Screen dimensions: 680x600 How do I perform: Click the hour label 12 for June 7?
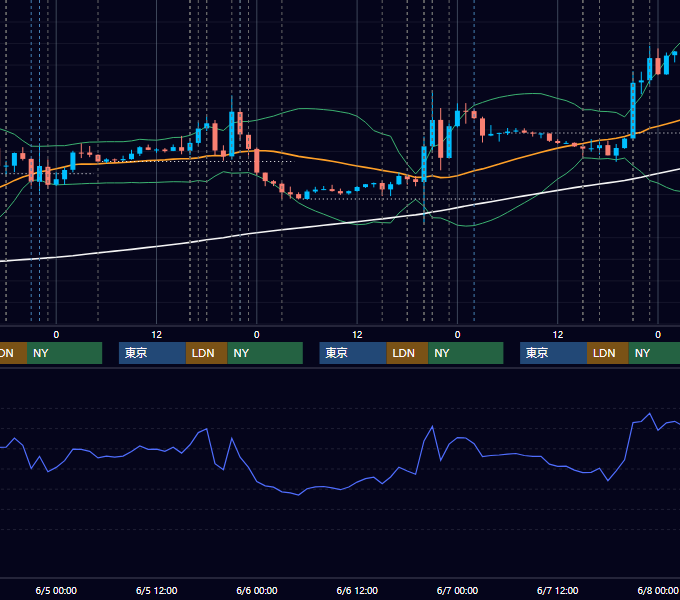click(558, 335)
